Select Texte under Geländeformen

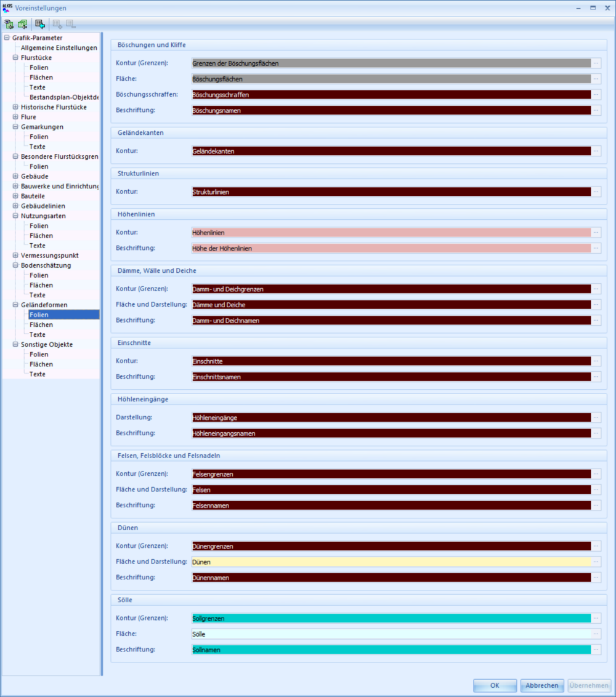tap(38, 335)
